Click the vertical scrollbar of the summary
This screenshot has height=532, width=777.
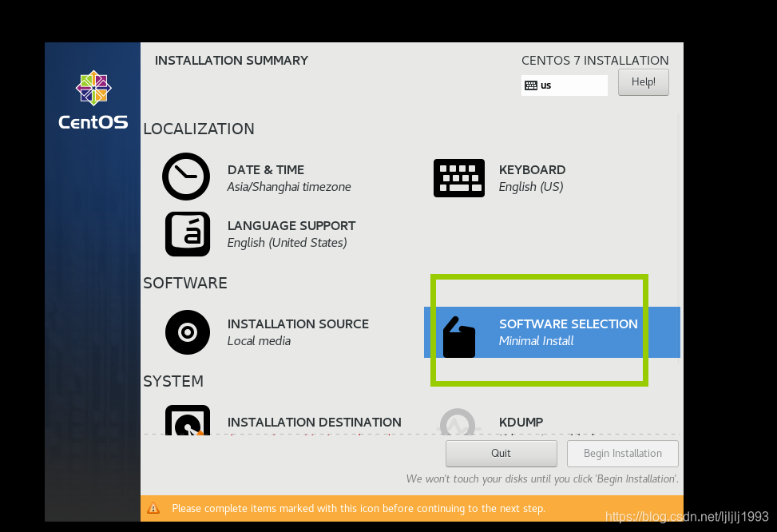(x=679, y=238)
